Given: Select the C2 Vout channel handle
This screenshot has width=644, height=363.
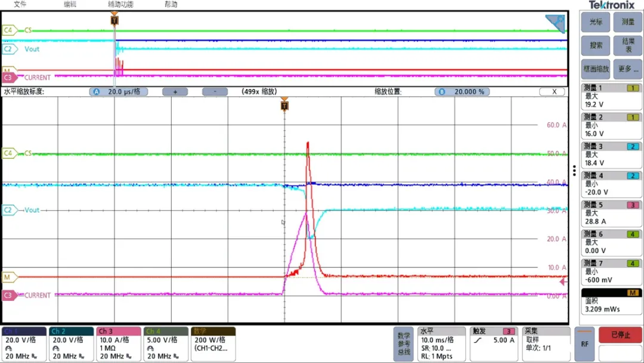Looking at the screenshot, I should click(10, 210).
